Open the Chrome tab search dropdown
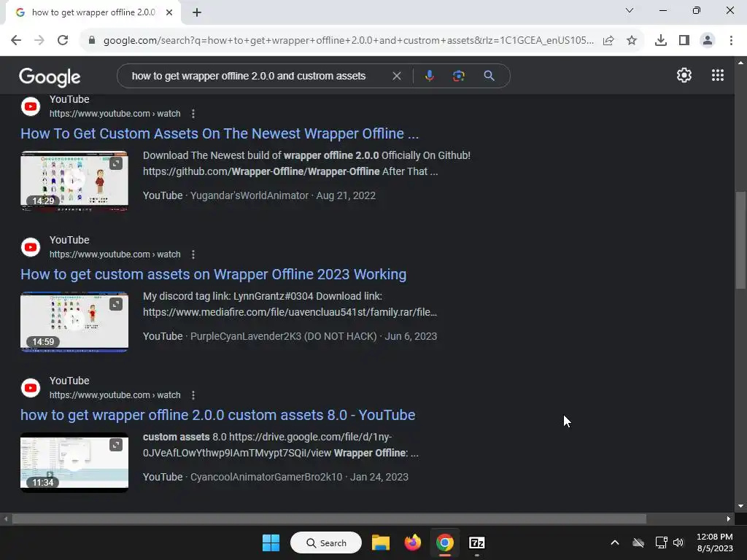This screenshot has height=560, width=747. coord(630,10)
